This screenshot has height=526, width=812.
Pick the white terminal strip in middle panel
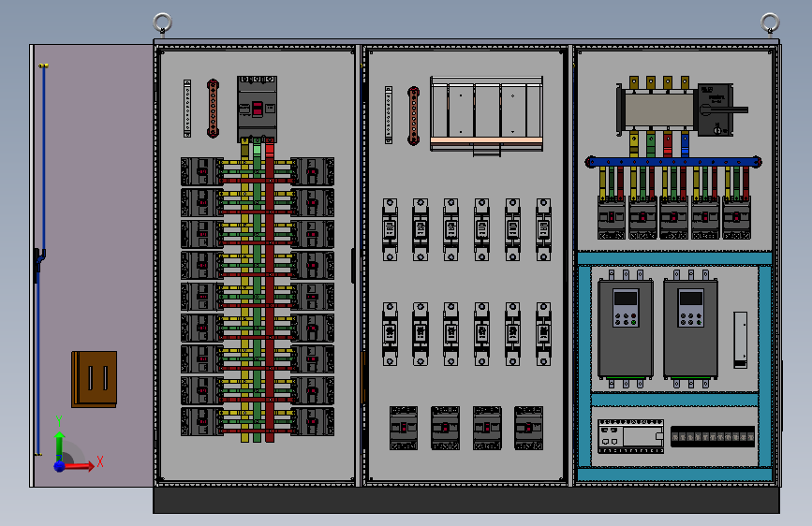[389, 115]
